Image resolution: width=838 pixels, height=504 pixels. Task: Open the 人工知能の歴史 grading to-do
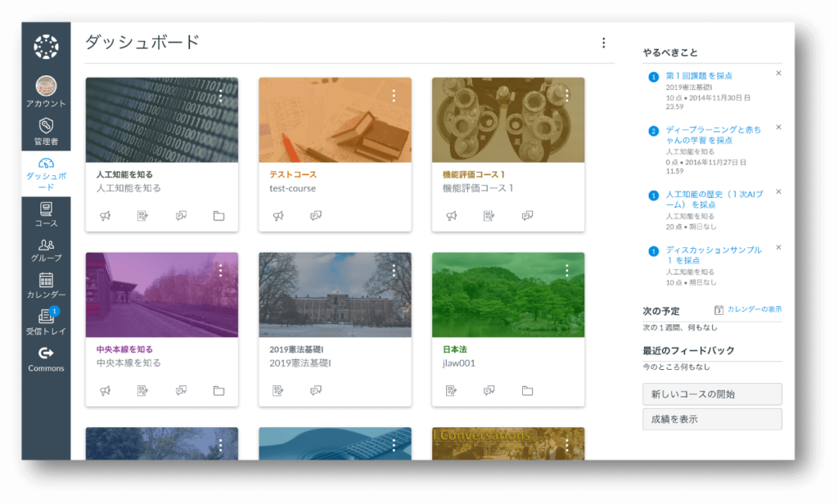(714, 200)
